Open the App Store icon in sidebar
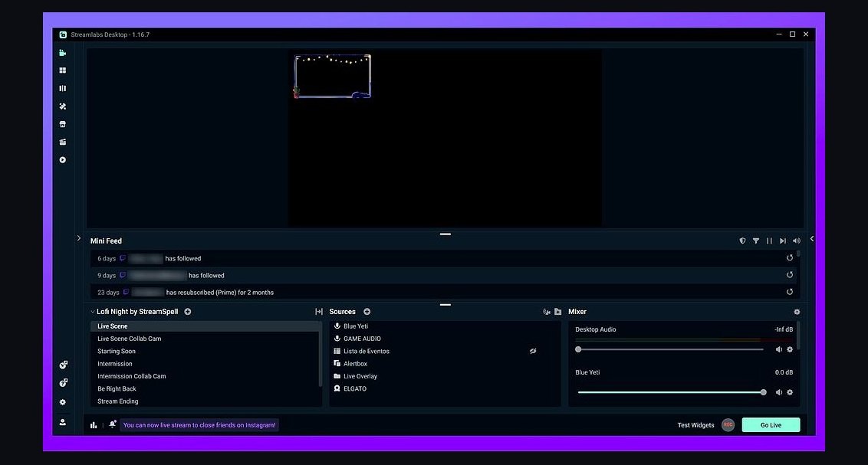This screenshot has width=868, height=465. [63, 124]
